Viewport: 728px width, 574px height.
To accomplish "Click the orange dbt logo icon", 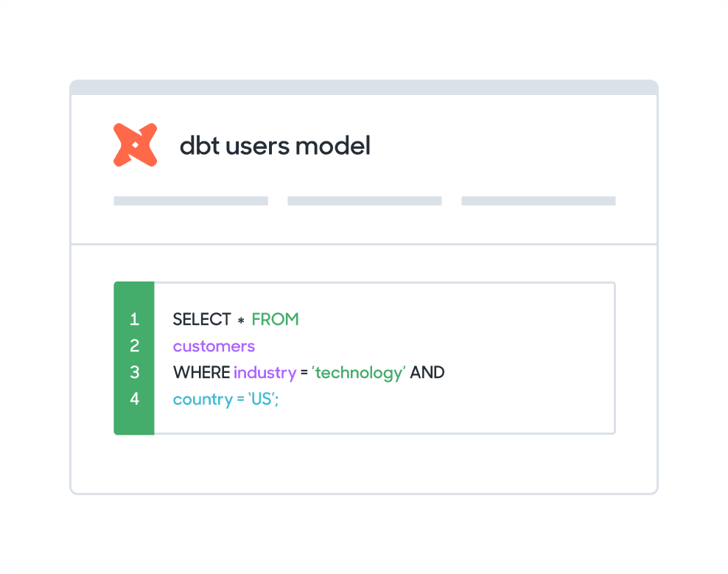I will pyautogui.click(x=135, y=144).
